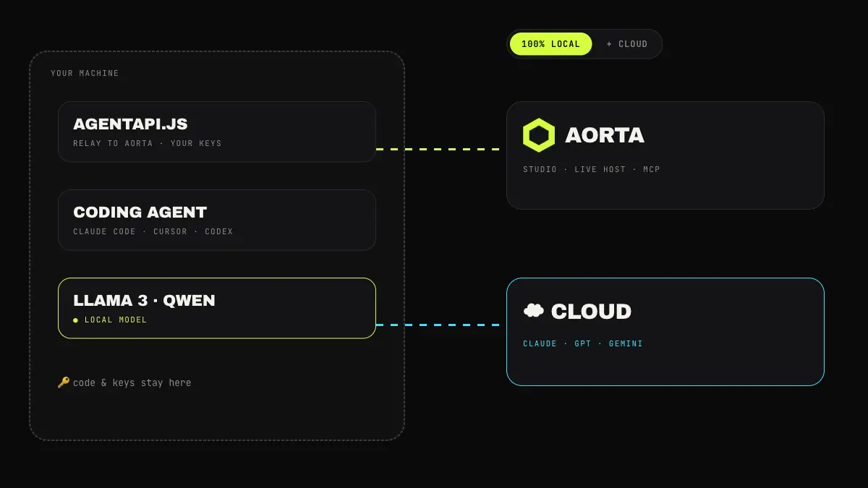Click 'STUDIO · LIVE HOST · MCP' text
Viewport: 868px width, 488px height.
[592, 170]
